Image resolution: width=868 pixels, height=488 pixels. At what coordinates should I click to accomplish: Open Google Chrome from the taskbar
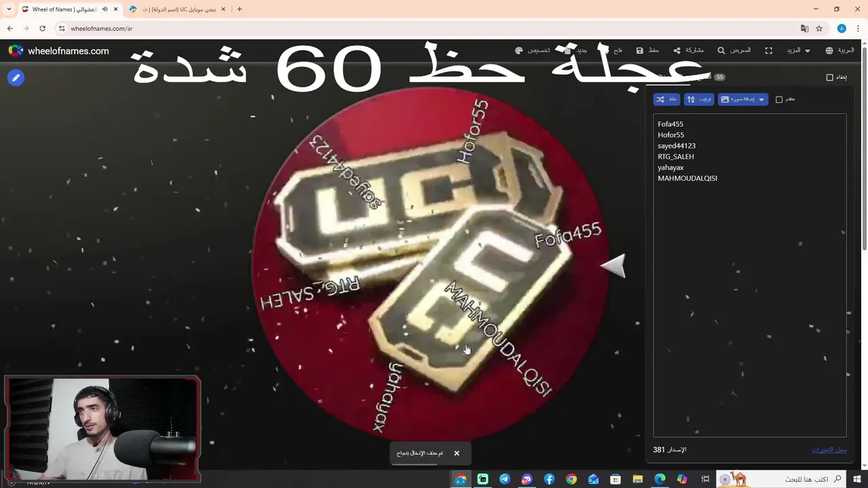[572, 479]
